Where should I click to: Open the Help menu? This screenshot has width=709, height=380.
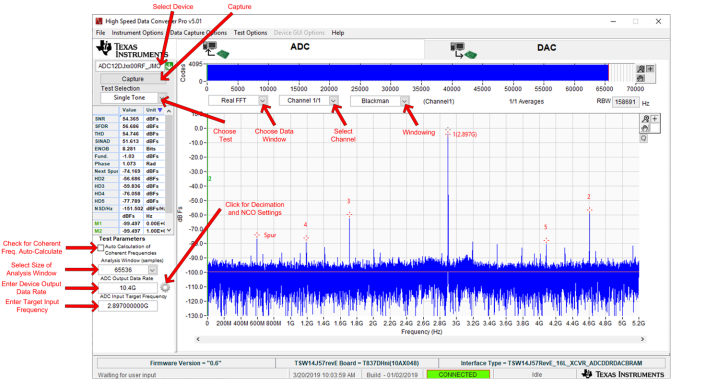(338, 33)
